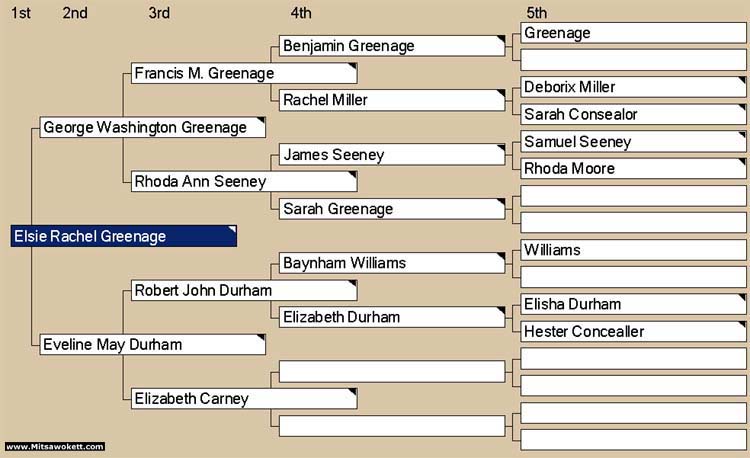The height and width of the screenshot is (458, 750).
Task: Select Elizabeth Carney ancestor box
Action: click(x=244, y=399)
